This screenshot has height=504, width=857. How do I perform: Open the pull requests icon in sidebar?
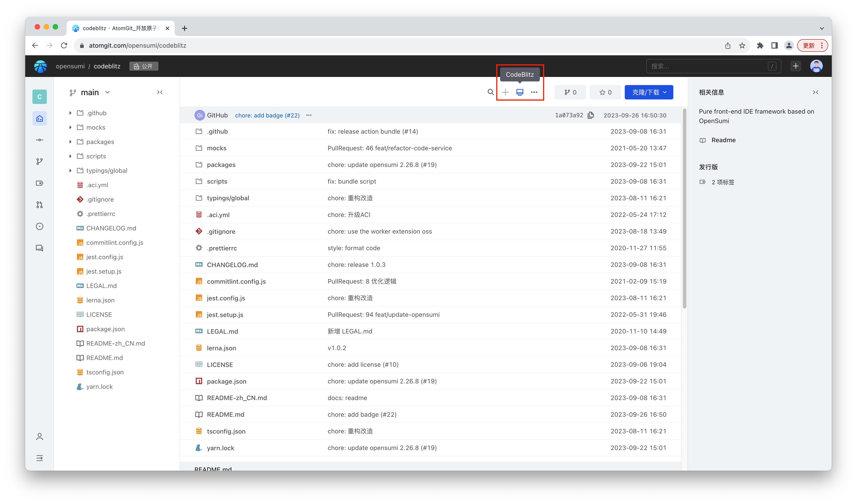(39, 204)
